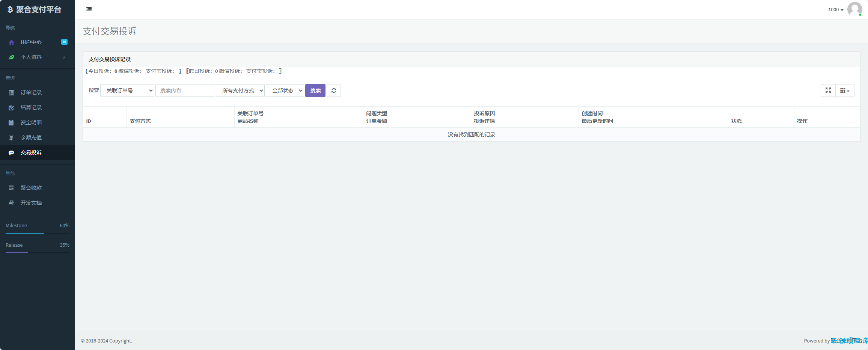Viewport: 868px width, 350px height.
Task: Open the 个人资料 menu item
Action: 38,57
